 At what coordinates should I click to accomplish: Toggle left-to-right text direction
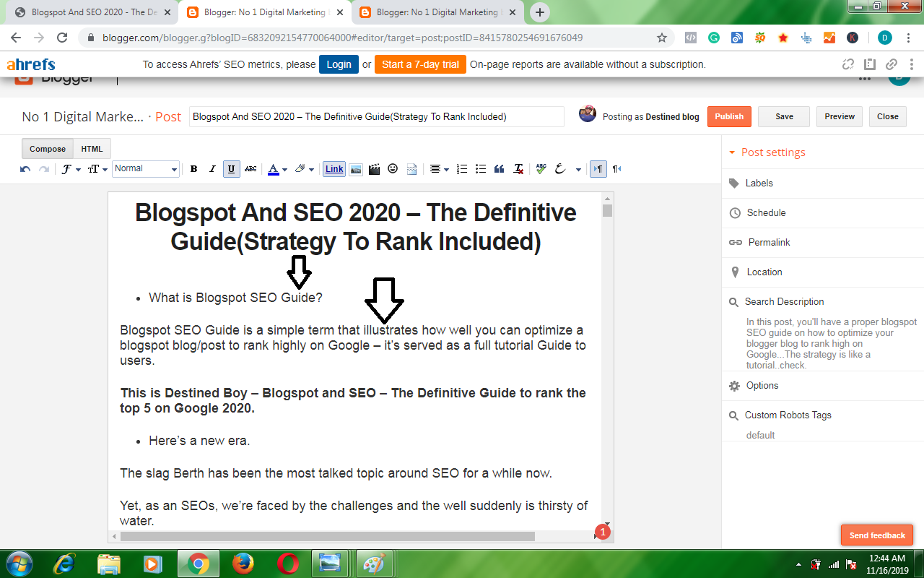click(598, 169)
